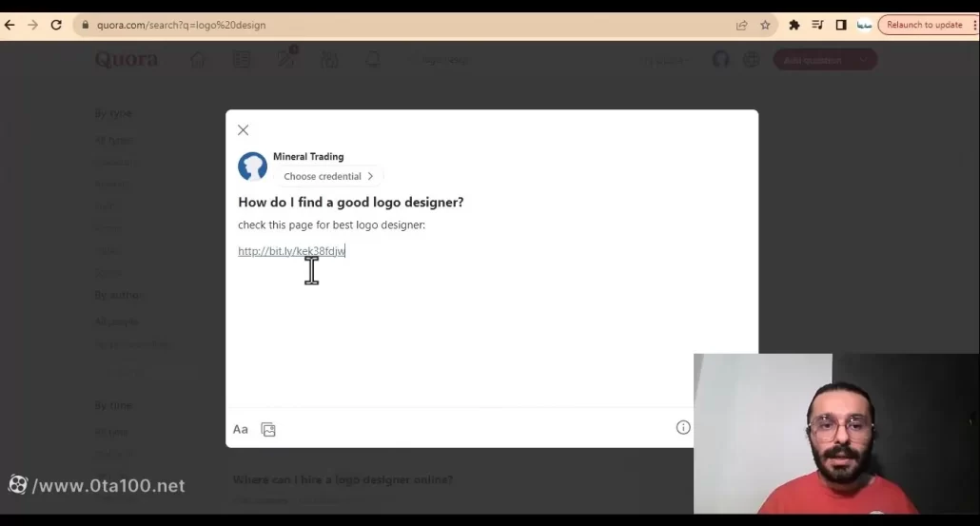
Task: Open the media control icon in toolbar
Action: tap(817, 25)
